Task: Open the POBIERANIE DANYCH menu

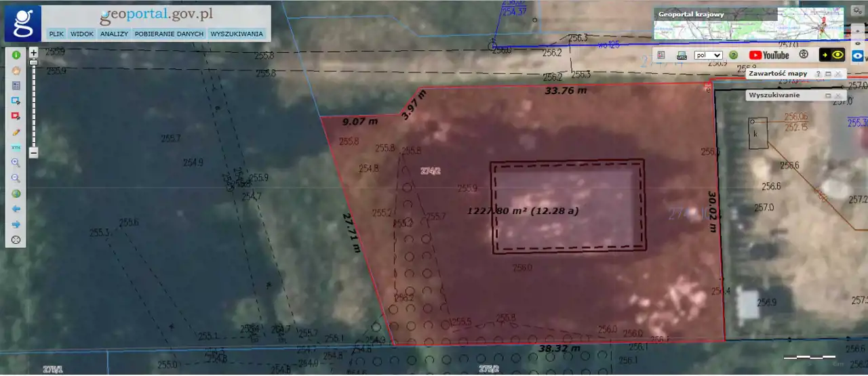Action: coord(169,33)
